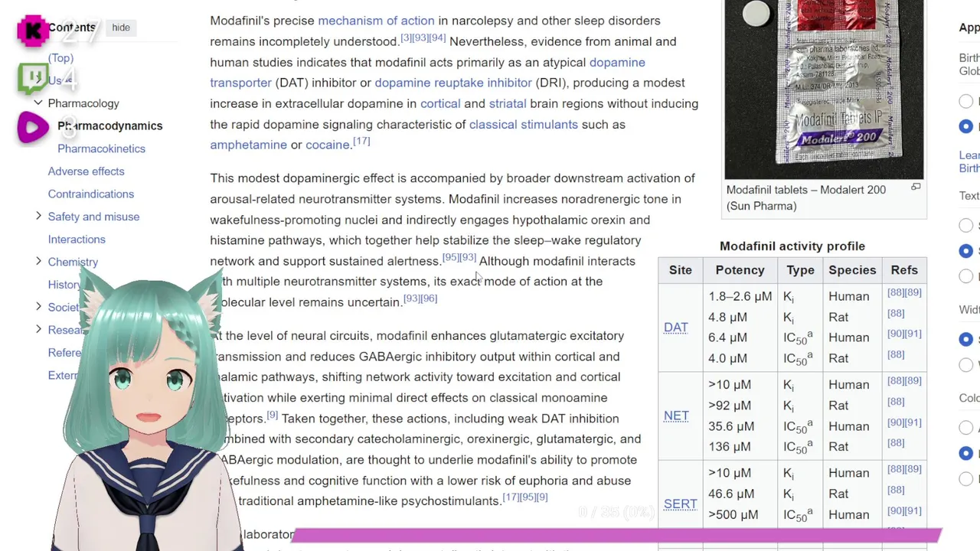The image size is (980, 551).
Task: Click the Modafinil activity profile table title
Action: 792,246
